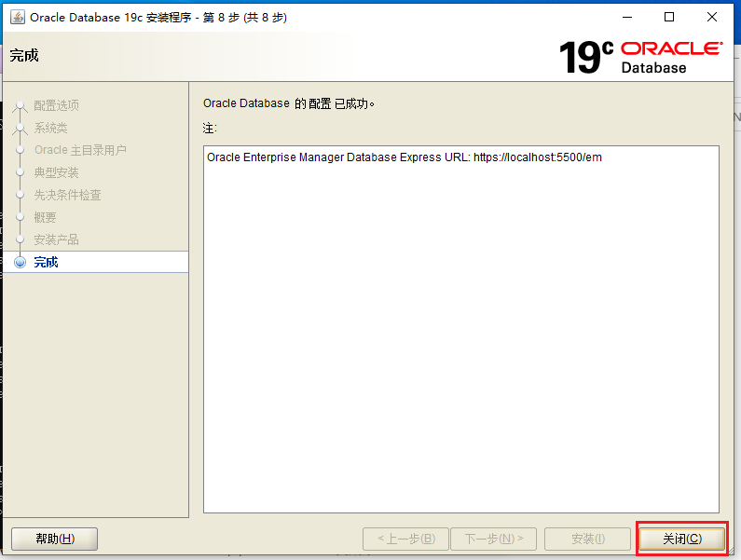Click the 完成 step bullet icon
Image resolution: width=741 pixels, height=560 pixels.
21,262
